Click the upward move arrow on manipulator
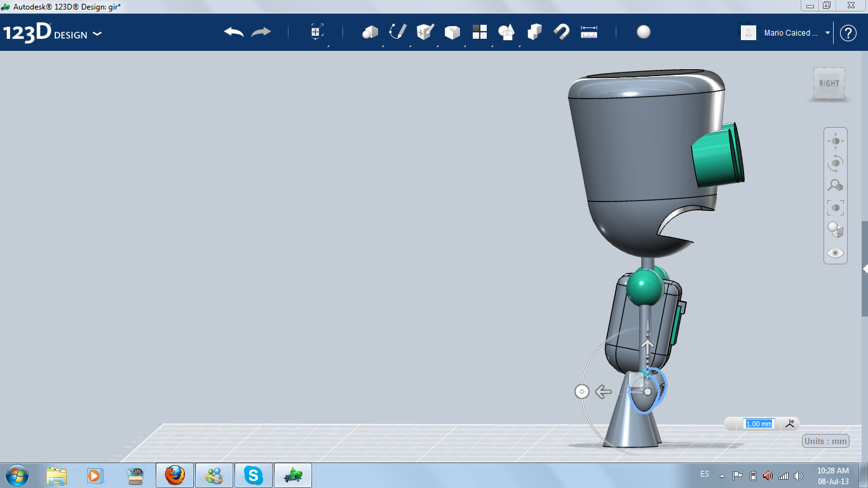Screen dimensions: 868x488 tap(648, 347)
